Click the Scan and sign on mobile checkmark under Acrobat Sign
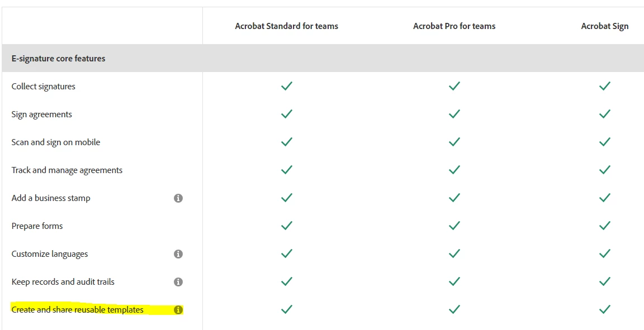Image resolution: width=644 pixels, height=330 pixels. pos(604,142)
